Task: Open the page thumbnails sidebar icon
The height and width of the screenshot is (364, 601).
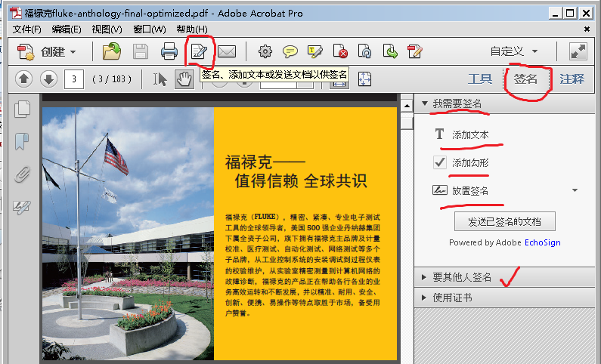Action: click(22, 109)
